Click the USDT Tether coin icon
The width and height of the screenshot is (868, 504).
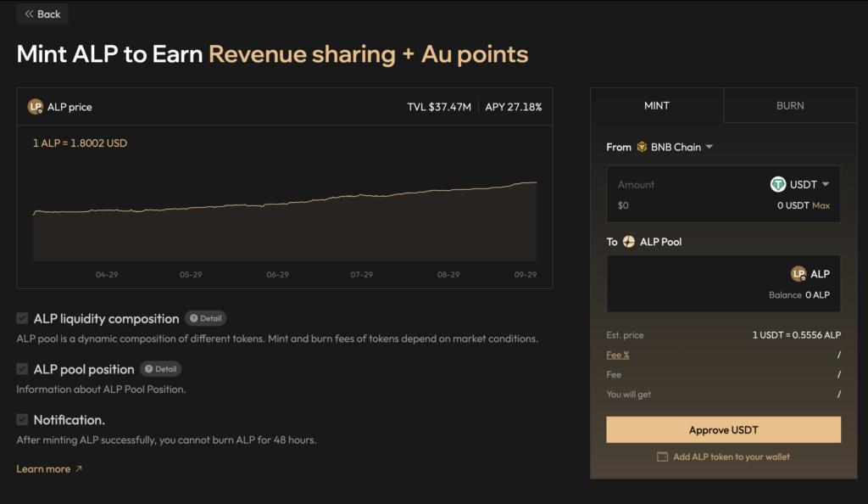pyautogui.click(x=777, y=184)
